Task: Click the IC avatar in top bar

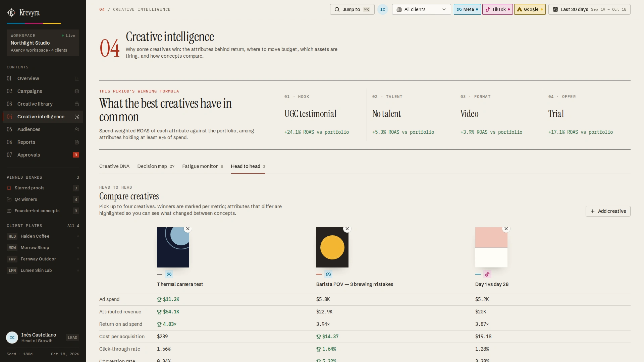Action: coord(383,9)
